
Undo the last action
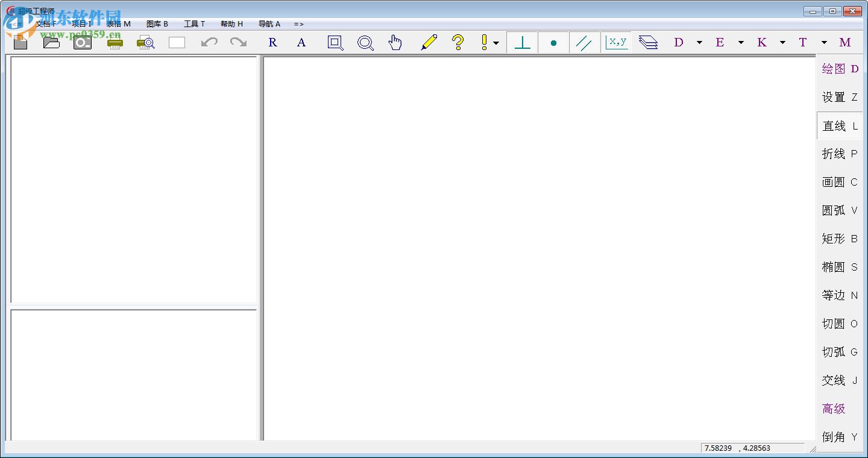pos(209,42)
